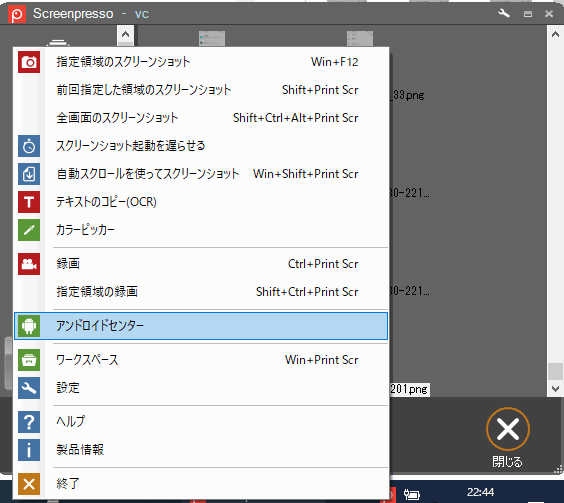Select 終了 to exit Screenpresso
The image size is (564, 503).
[x=201, y=484]
